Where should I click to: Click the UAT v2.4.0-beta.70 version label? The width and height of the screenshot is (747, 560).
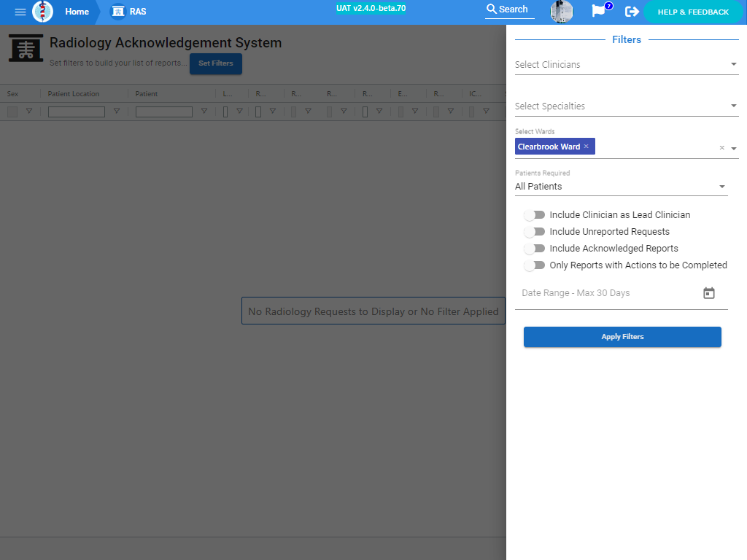(x=371, y=8)
